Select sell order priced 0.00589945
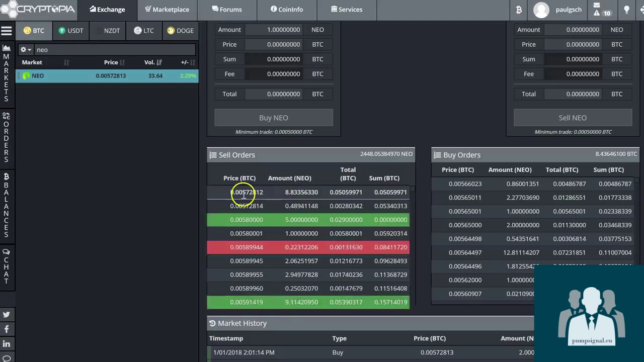 pos(308,261)
